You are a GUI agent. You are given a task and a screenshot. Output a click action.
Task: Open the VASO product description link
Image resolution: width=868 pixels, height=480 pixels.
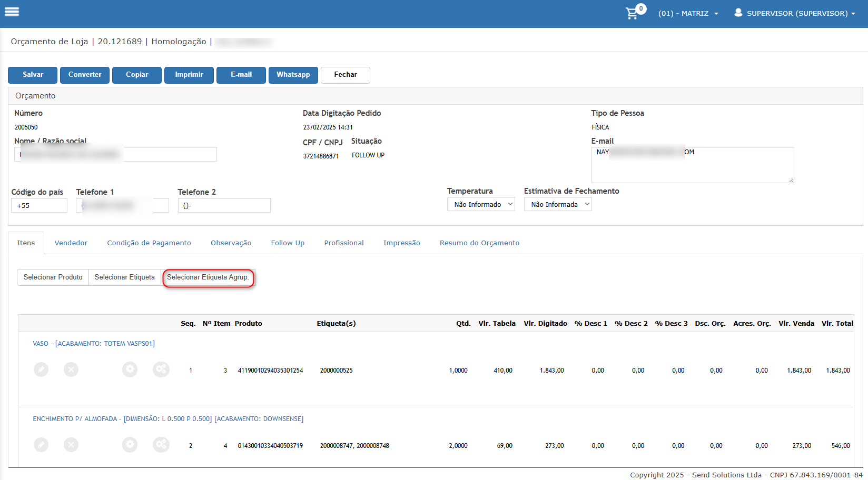pyautogui.click(x=94, y=344)
